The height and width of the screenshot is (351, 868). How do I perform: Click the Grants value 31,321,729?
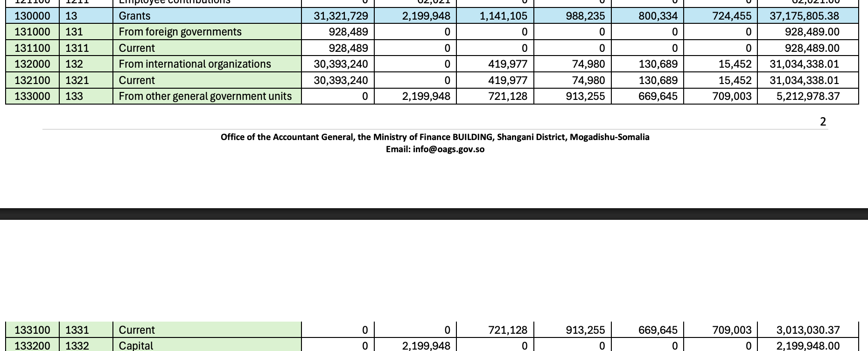point(341,16)
